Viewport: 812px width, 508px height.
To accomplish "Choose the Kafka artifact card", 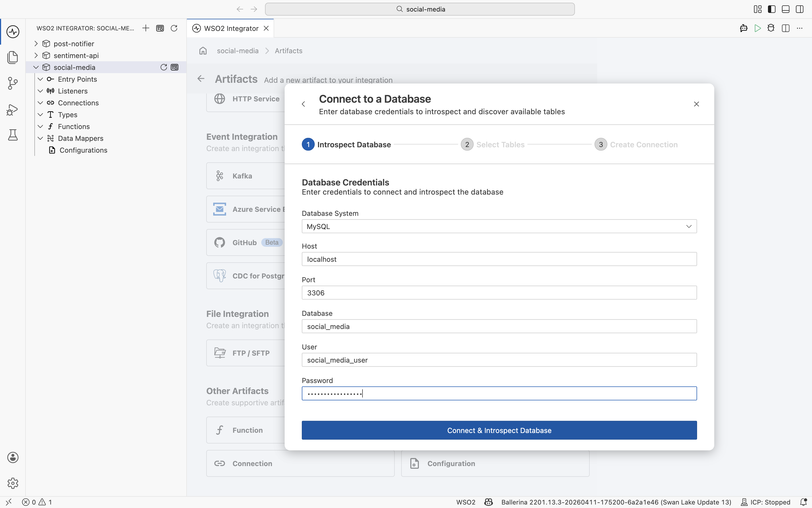I will [246, 176].
